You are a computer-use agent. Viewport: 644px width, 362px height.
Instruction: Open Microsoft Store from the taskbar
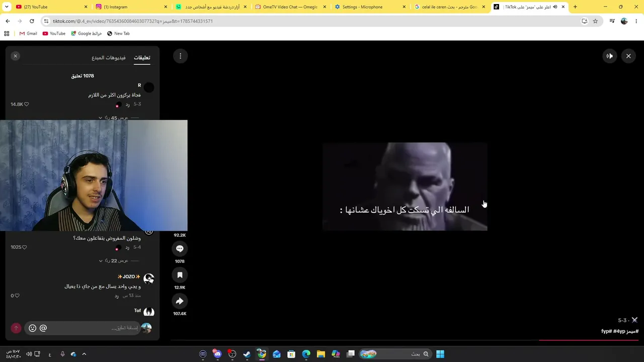tap(291, 354)
